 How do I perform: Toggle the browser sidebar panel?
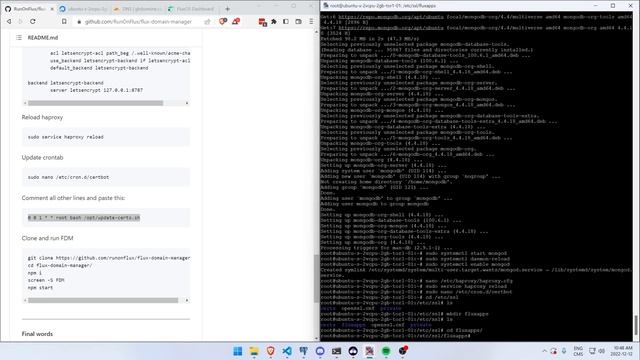pyautogui.click(x=286, y=21)
